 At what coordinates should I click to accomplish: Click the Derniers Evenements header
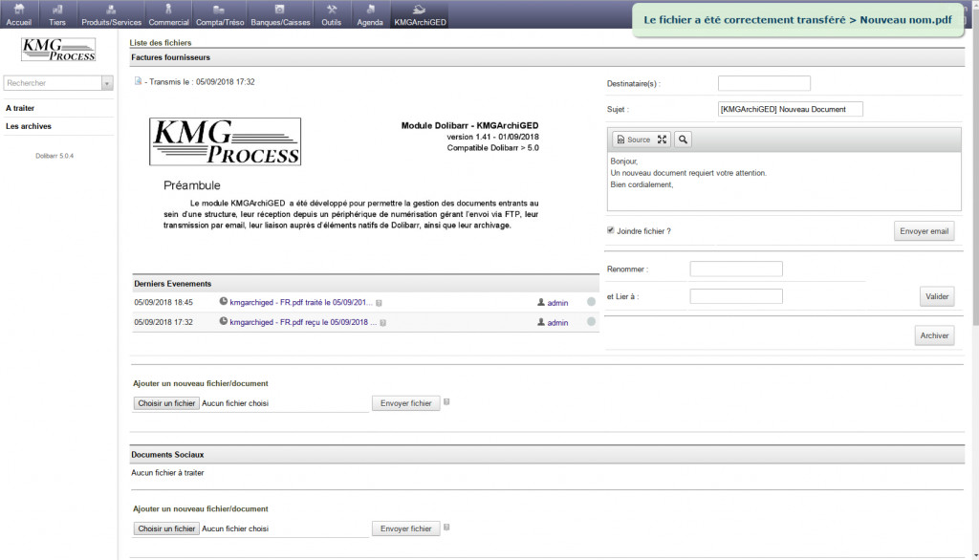tap(365, 284)
